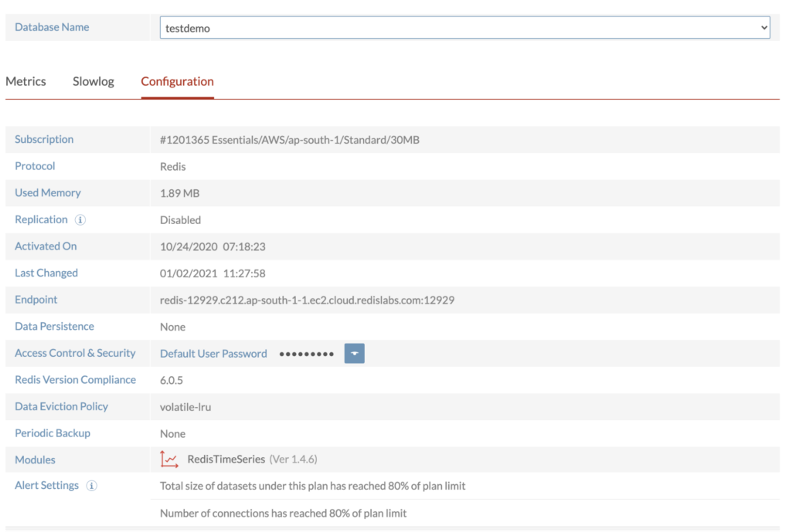Click the RedisTimeSeries module name
The image size is (791, 532).
point(226,459)
